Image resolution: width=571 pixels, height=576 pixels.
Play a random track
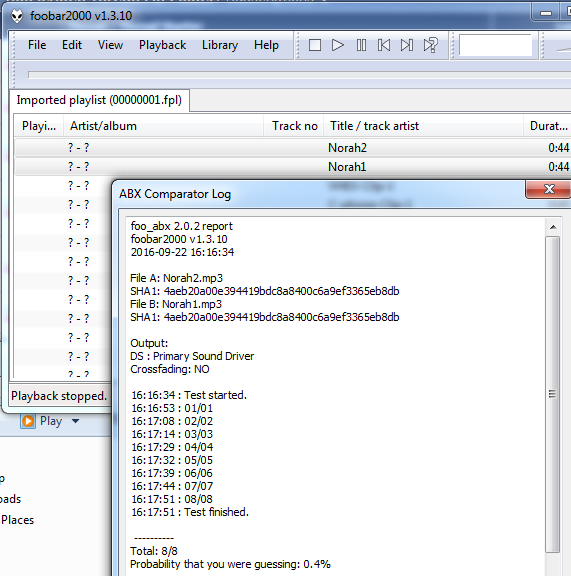click(430, 45)
